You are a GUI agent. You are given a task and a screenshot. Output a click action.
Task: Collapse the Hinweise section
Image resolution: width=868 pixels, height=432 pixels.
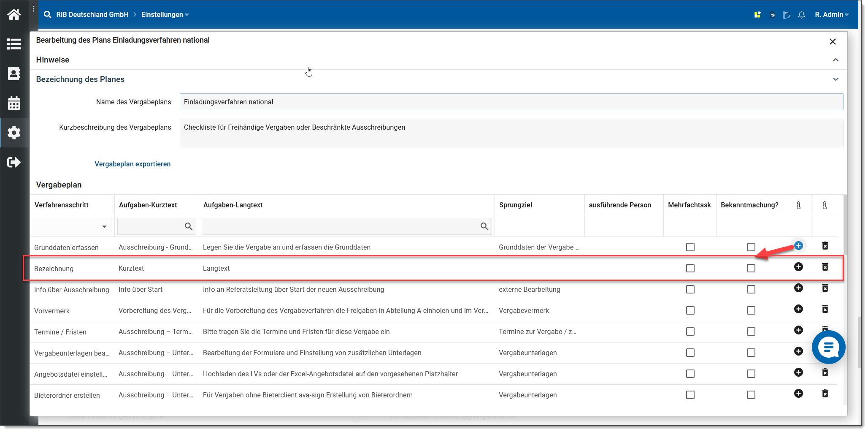pyautogui.click(x=835, y=60)
